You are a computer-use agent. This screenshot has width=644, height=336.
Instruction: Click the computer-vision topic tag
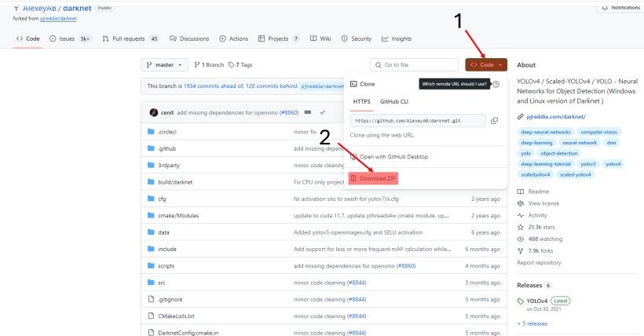598,132
